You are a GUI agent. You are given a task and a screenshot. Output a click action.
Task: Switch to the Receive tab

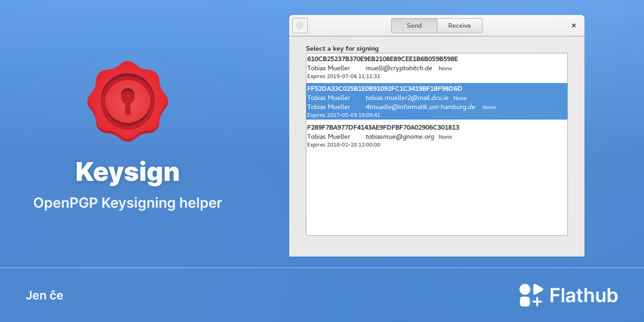[x=459, y=26]
